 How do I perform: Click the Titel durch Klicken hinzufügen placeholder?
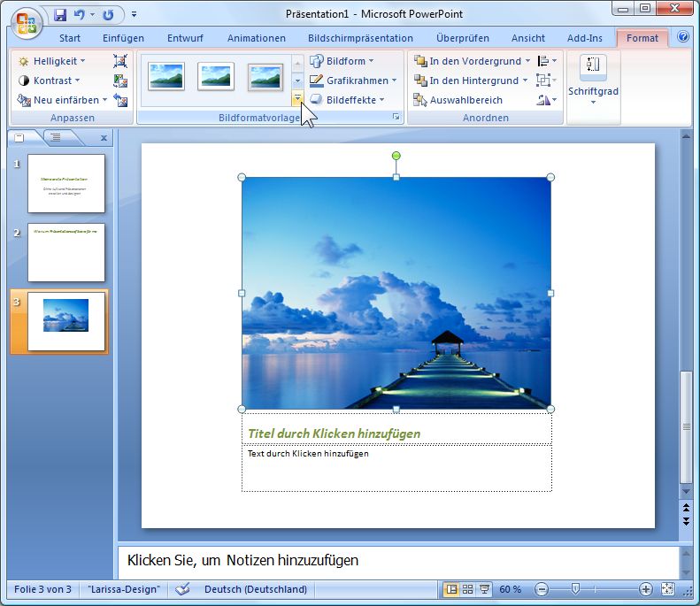point(396,429)
